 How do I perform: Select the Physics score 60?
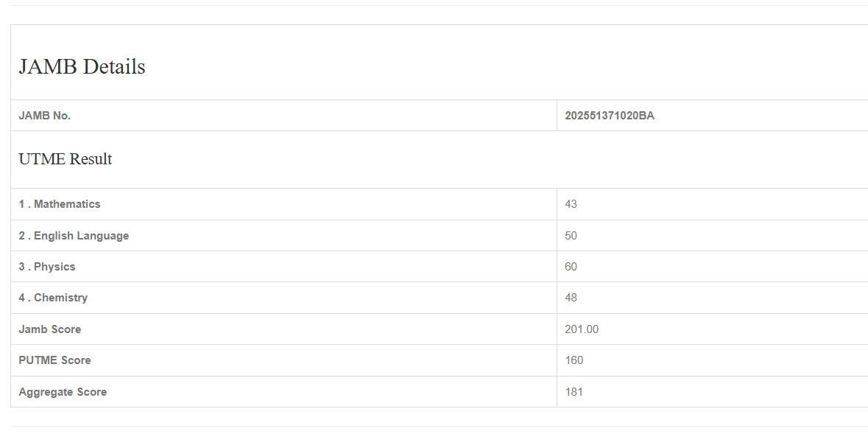point(571,267)
